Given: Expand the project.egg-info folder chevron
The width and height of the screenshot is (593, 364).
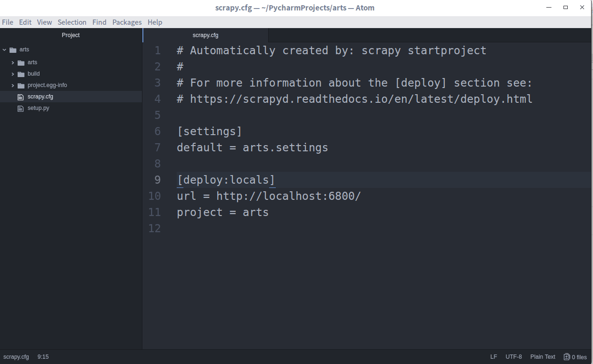Looking at the screenshot, I should [13, 86].
